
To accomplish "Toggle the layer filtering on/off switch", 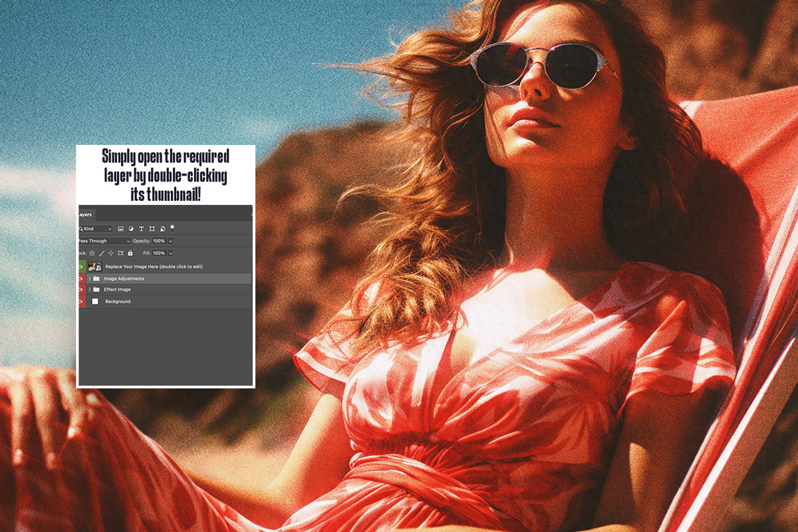I will tap(172, 228).
